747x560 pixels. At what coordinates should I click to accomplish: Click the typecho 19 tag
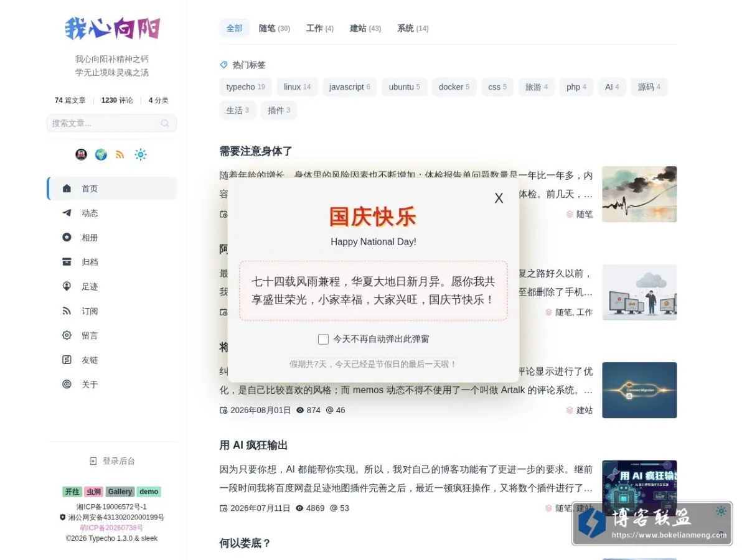246,87
